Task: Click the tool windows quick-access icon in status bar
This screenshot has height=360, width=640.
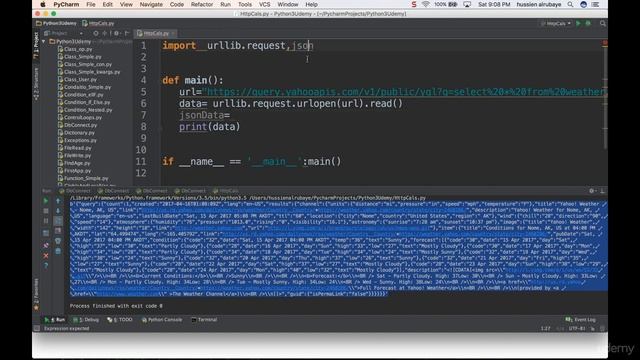Action: 37,328
